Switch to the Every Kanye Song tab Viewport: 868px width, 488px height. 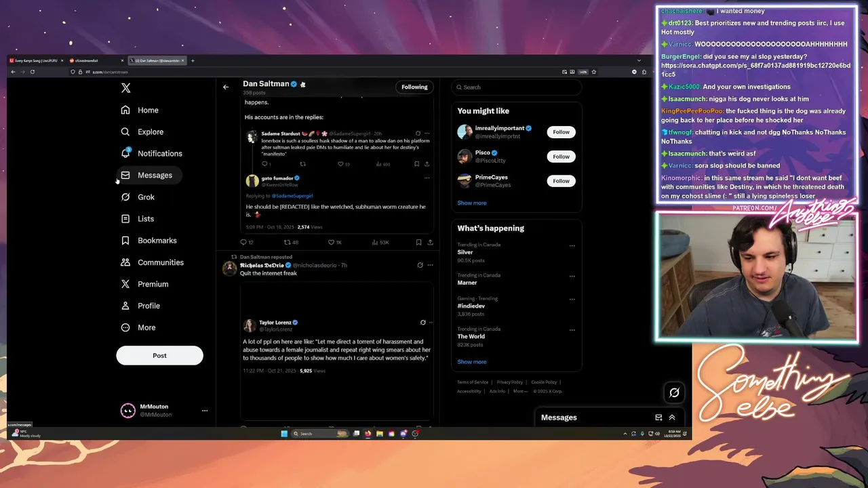(x=35, y=61)
